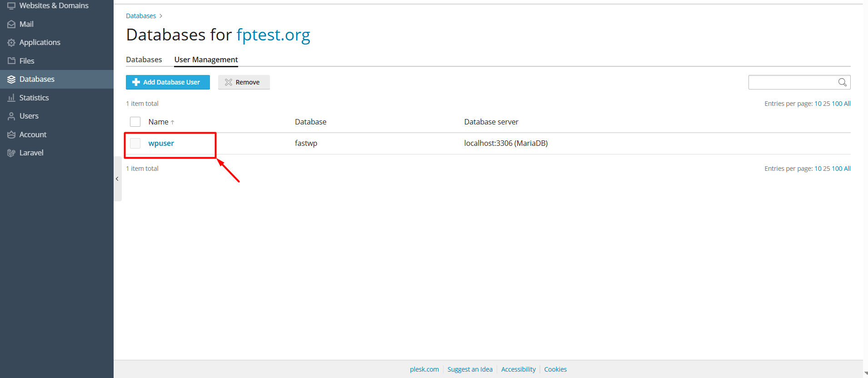Click the fastwp database cell
The image size is (868, 378).
click(x=306, y=143)
